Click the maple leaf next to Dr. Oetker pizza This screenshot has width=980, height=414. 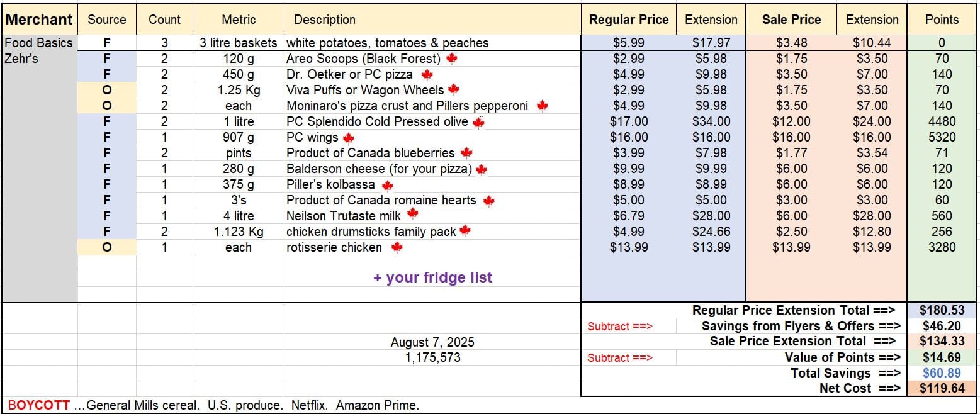(x=427, y=74)
